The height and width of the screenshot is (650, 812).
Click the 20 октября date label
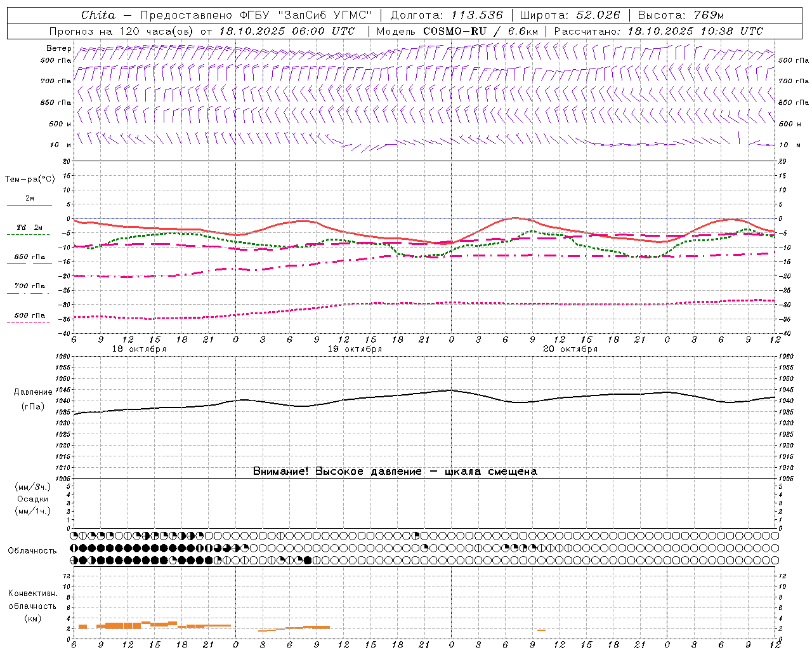[570, 349]
